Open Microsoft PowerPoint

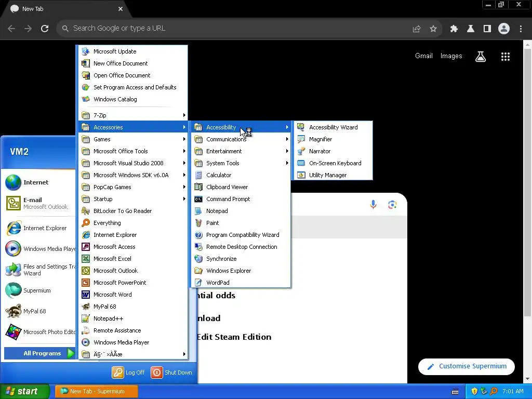[133, 283]
